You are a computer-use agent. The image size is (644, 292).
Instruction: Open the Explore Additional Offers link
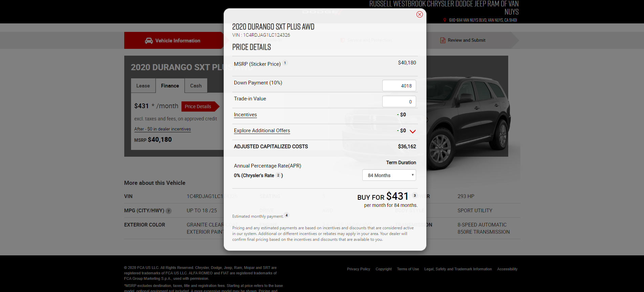[x=262, y=131]
